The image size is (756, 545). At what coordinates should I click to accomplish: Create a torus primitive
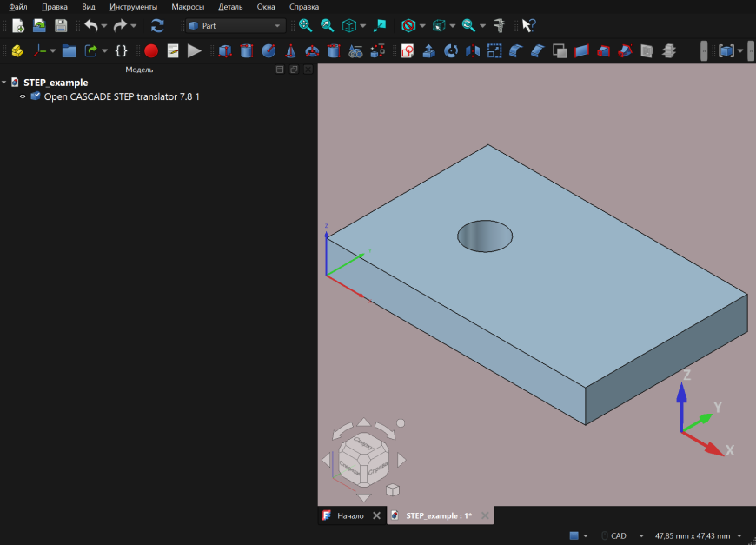coord(312,50)
